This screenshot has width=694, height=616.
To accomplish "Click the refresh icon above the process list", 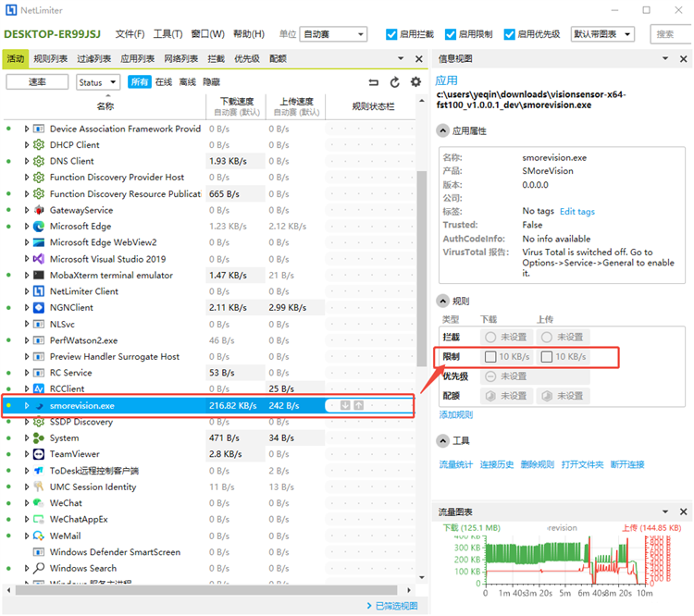I will pos(395,82).
